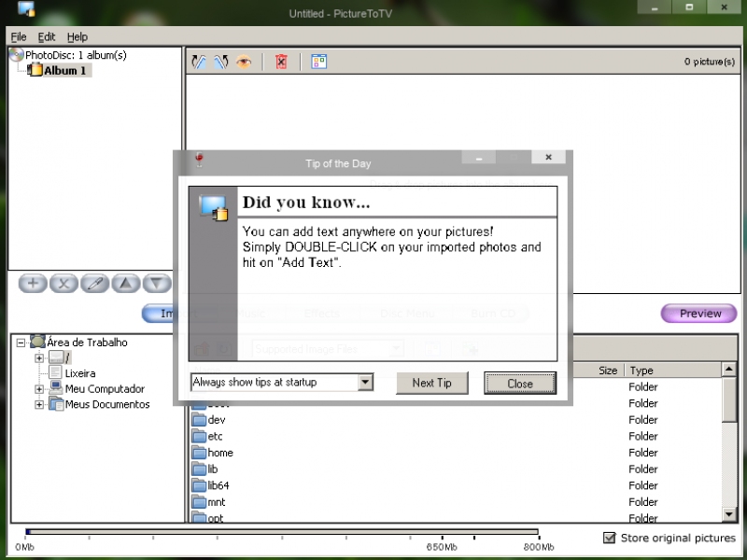
Task: Click the rotate right toolbar icon
Action: [220, 62]
